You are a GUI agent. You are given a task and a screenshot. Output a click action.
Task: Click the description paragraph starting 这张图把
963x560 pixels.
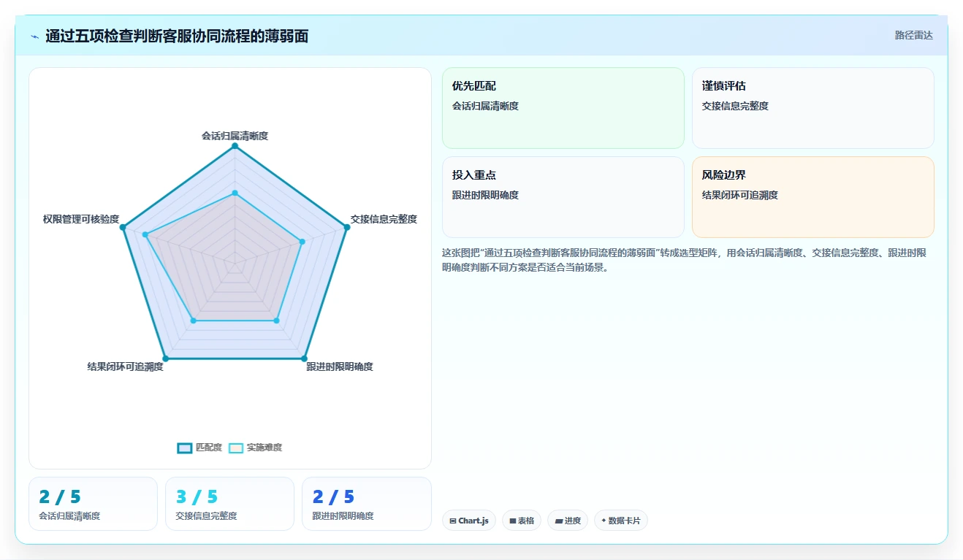pos(685,260)
